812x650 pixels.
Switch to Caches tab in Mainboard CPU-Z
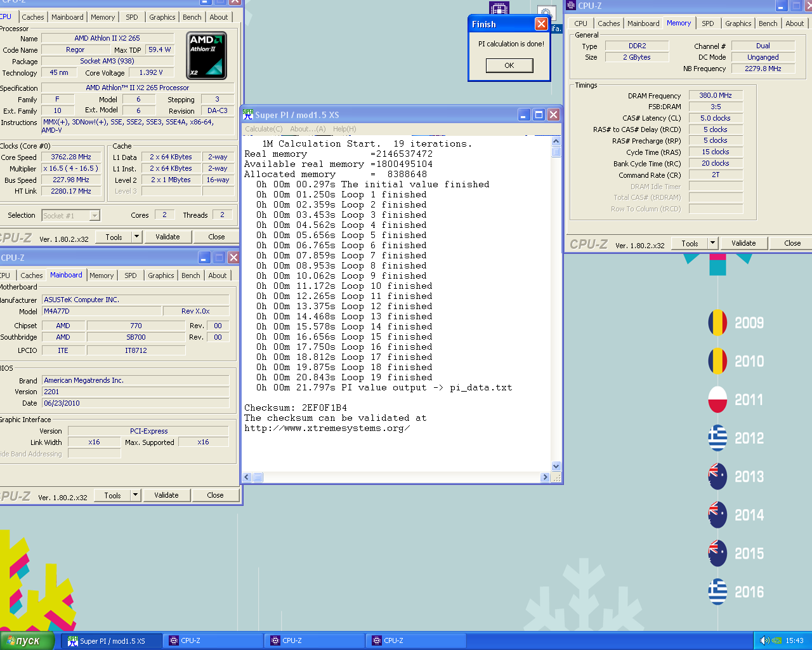[x=32, y=275]
